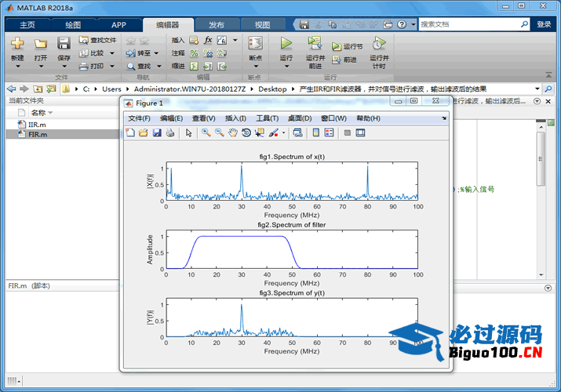Click the Zoom Out tool in Figure 1
Image resolution: width=561 pixels, height=392 pixels.
coord(220,133)
